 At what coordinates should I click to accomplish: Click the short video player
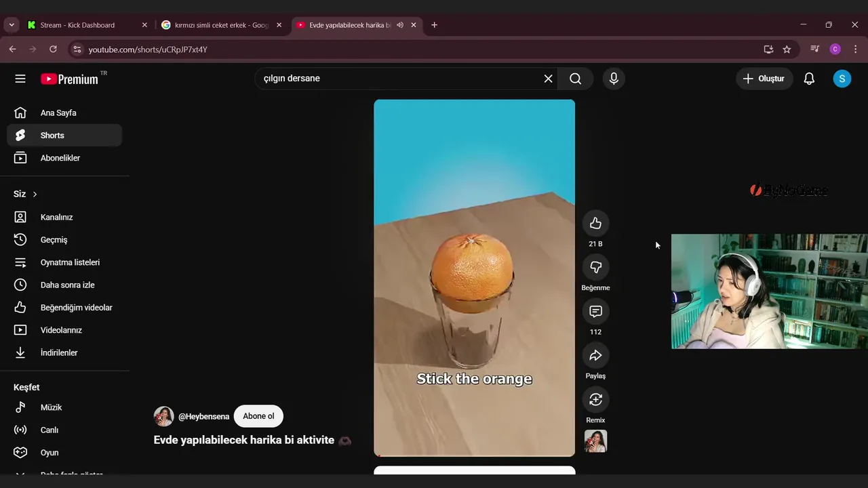[x=474, y=278]
